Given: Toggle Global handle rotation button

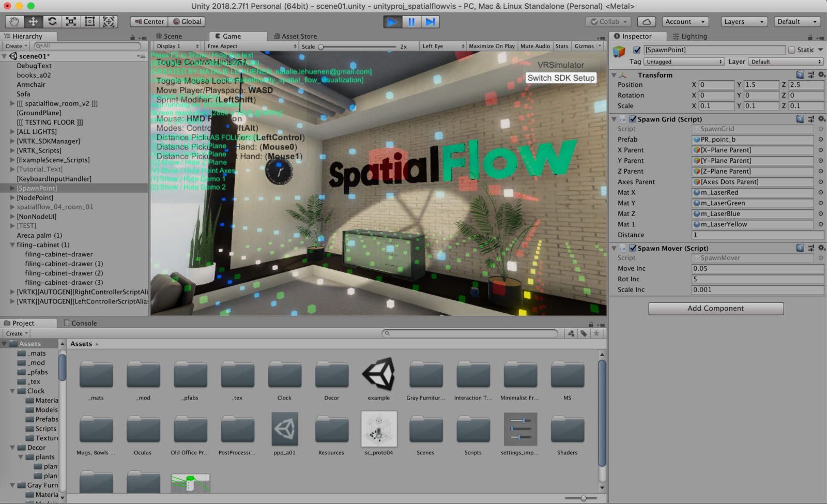Looking at the screenshot, I should [x=187, y=22].
